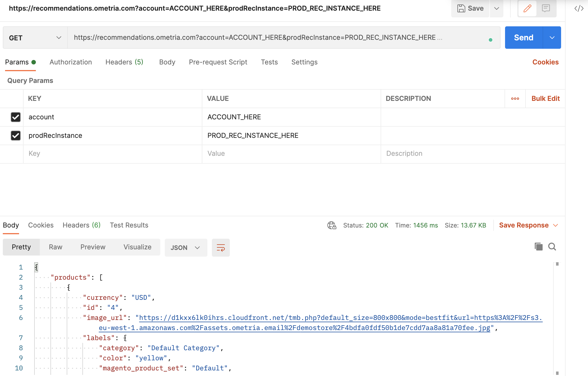Open the request Headers (5) tab
The width and height of the screenshot is (588, 376).
click(x=124, y=62)
